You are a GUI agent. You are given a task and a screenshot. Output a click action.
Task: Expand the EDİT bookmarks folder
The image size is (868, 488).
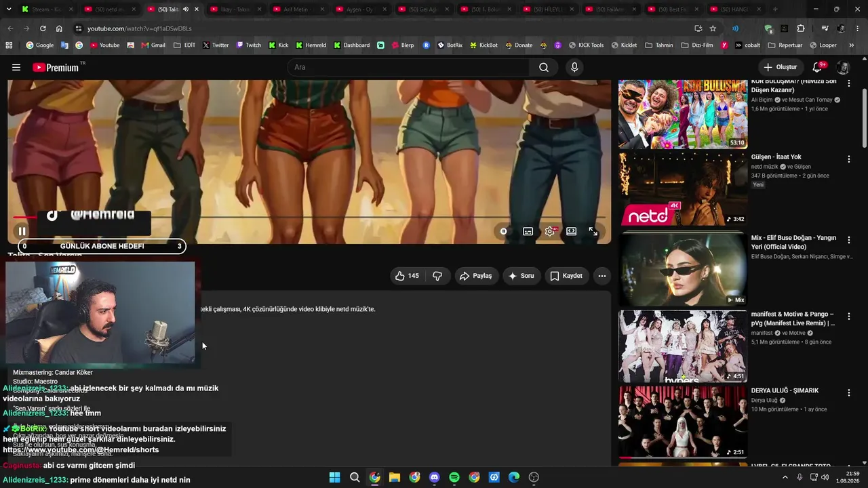pos(184,45)
